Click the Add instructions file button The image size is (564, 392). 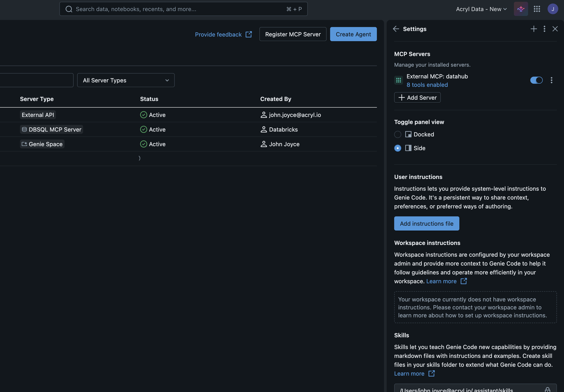click(x=427, y=223)
